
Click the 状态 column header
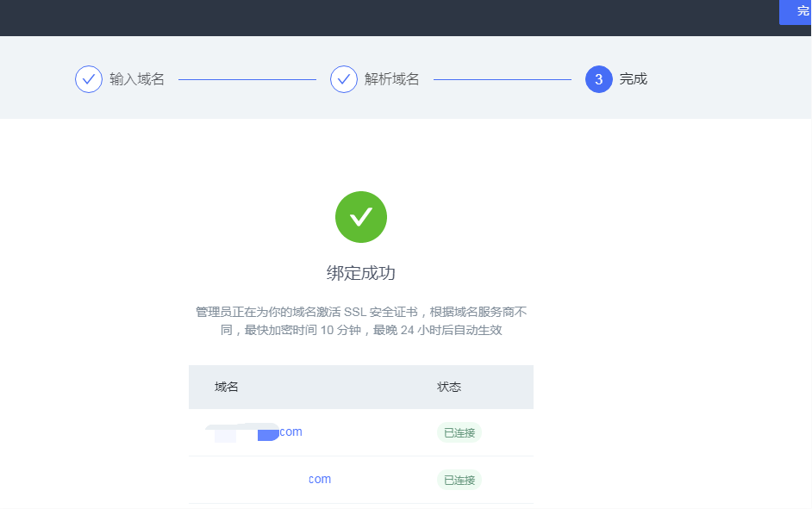(449, 387)
